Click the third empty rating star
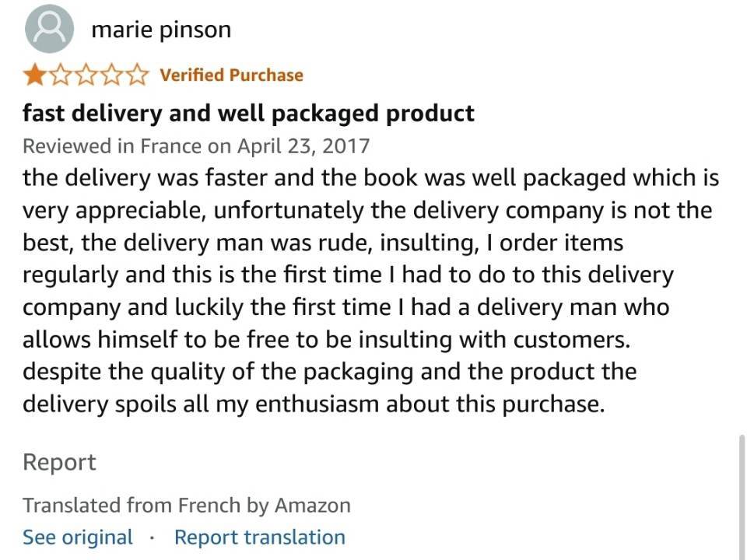The image size is (747, 560). coord(86,75)
